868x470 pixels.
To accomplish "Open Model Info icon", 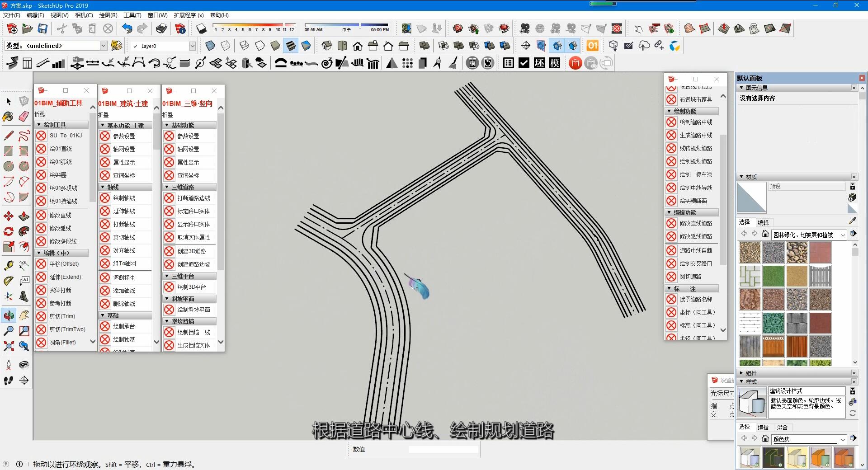I will click(180, 29).
